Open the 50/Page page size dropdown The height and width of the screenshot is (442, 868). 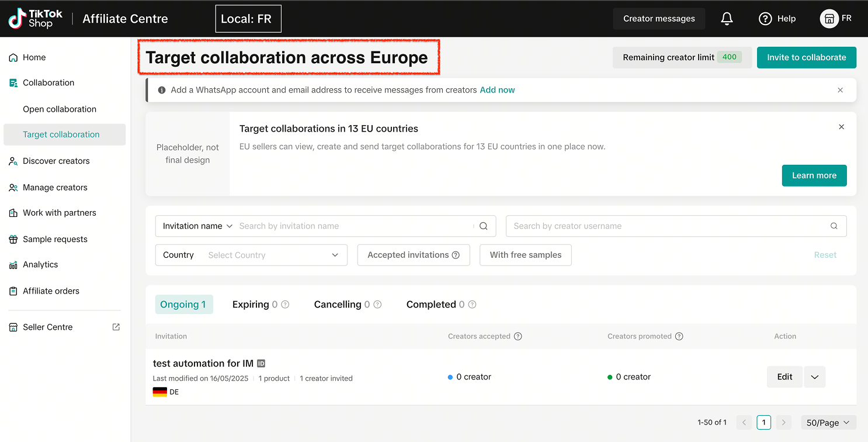828,423
